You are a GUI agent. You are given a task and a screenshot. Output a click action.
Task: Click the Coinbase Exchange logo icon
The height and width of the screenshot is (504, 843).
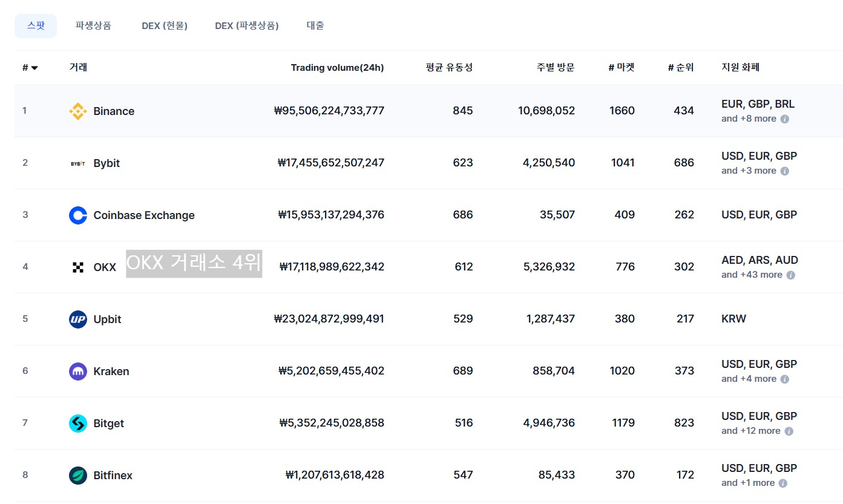(78, 215)
